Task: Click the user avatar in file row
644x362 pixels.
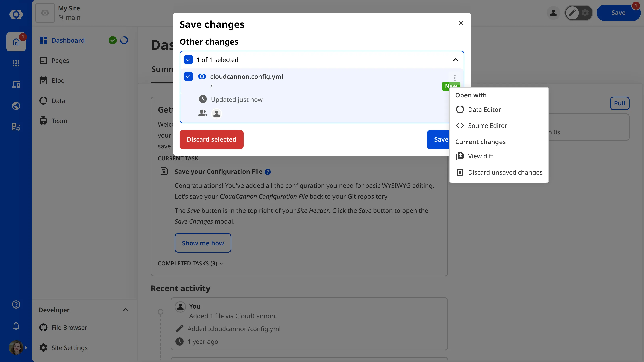Action: tap(217, 114)
